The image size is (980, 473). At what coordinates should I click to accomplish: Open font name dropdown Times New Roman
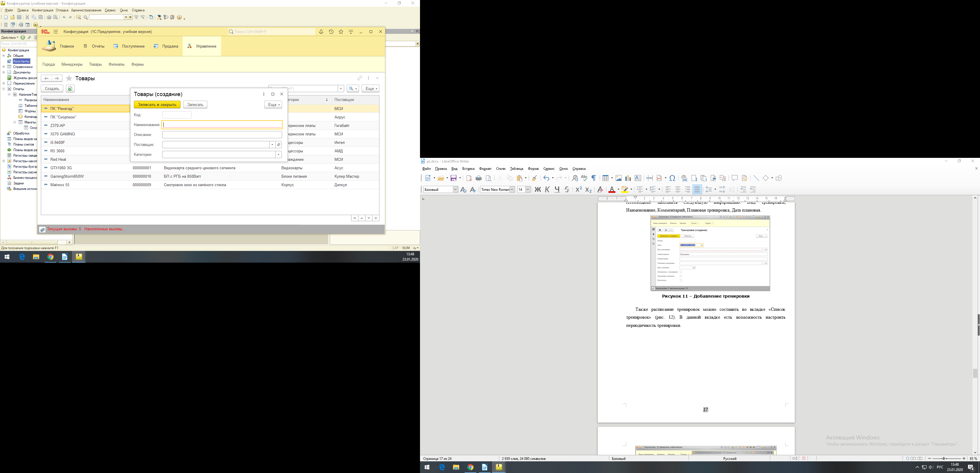[512, 189]
